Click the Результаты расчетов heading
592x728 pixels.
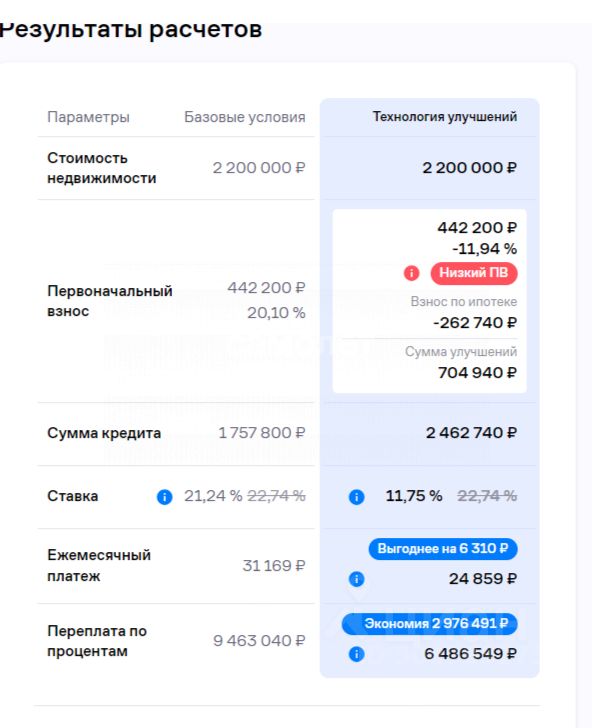tap(131, 30)
